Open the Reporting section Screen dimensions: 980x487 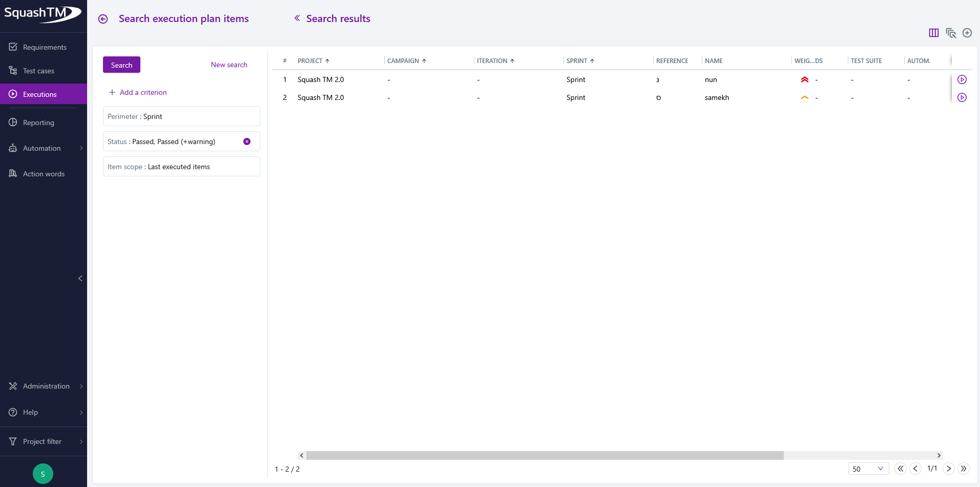[x=38, y=123]
